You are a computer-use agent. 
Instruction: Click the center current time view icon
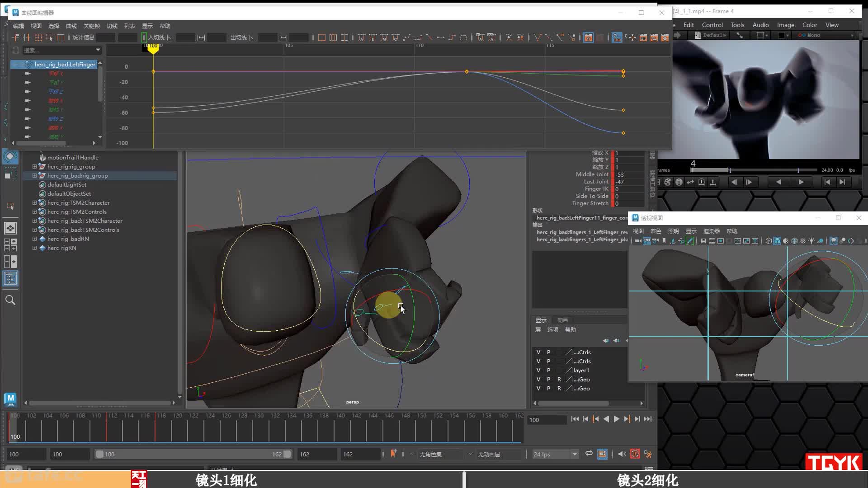pyautogui.click(x=344, y=38)
